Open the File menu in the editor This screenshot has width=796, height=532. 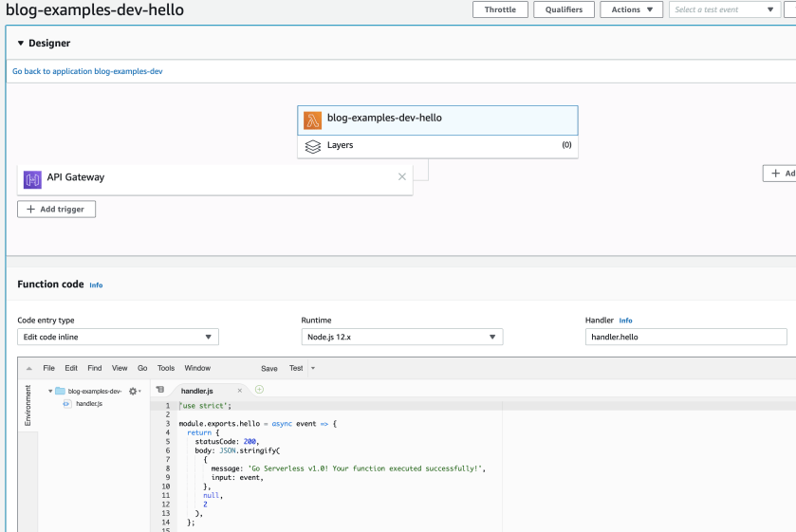[48, 368]
